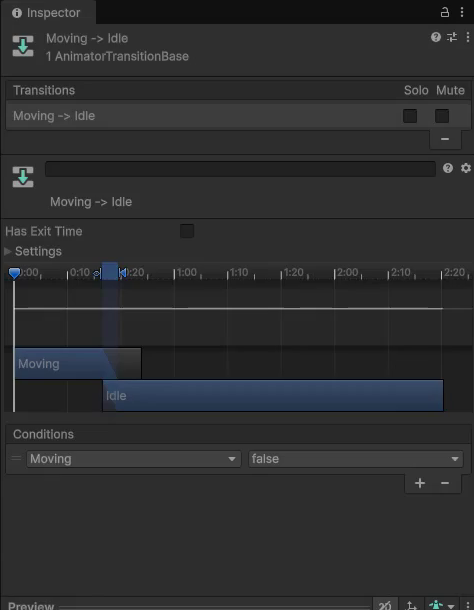This screenshot has width=474, height=610.
Task: Click the 2:00 mark on timeline ruler
Action: [347, 272]
